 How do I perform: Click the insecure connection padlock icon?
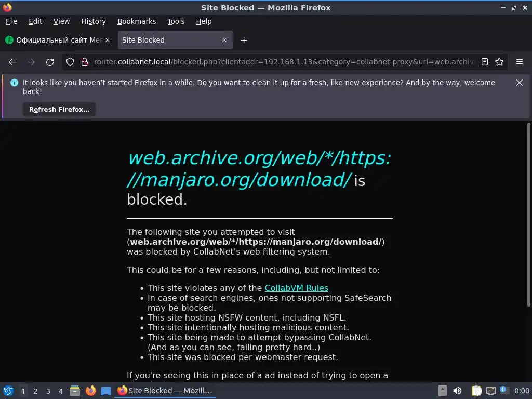pos(85,62)
